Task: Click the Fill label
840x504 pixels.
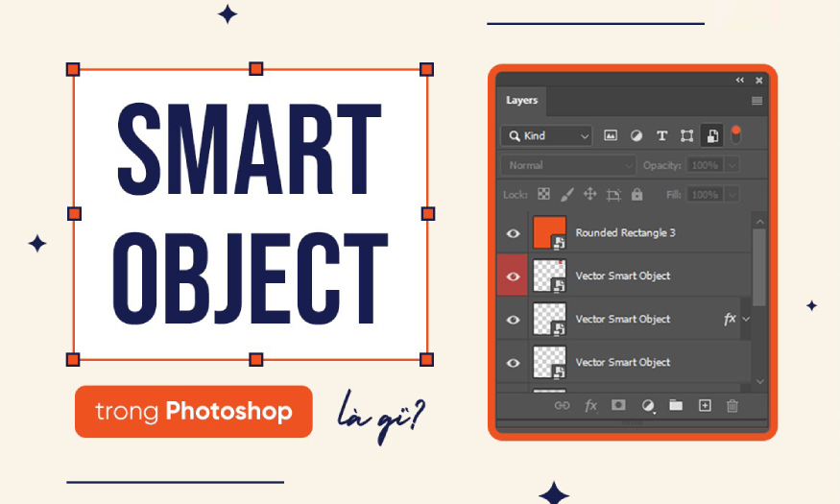Action: (673, 195)
